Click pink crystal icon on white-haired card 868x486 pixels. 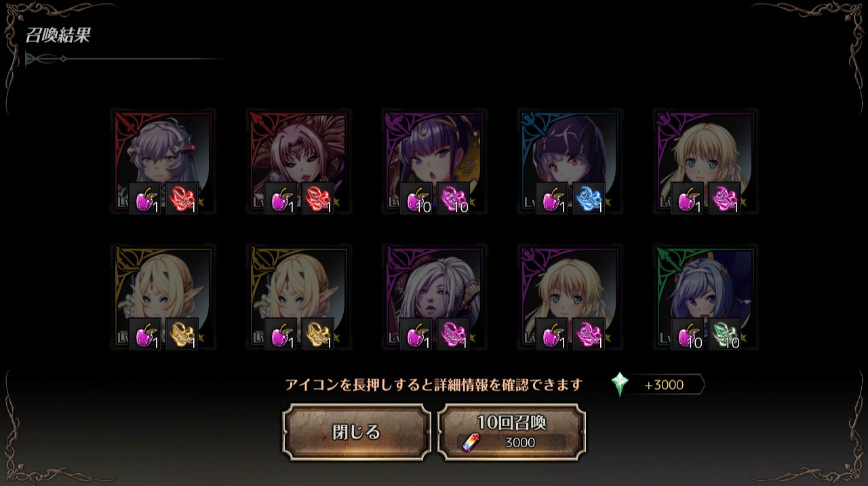click(x=453, y=334)
